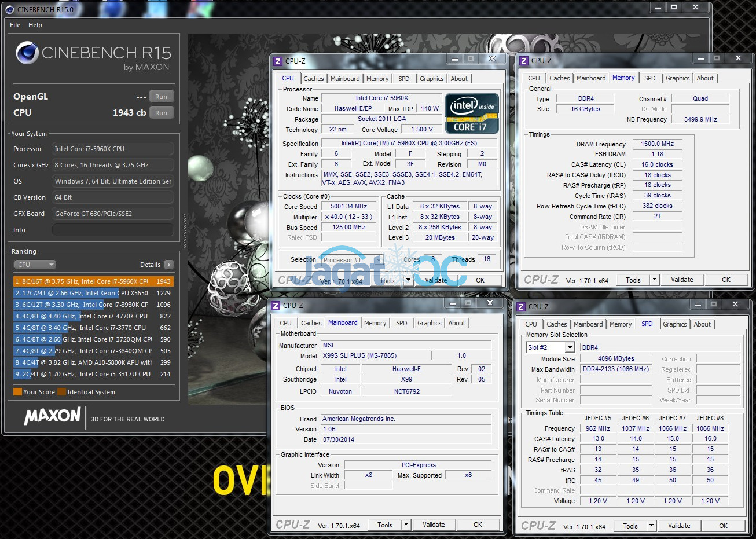Open the File menu in Cinebench

click(x=15, y=25)
